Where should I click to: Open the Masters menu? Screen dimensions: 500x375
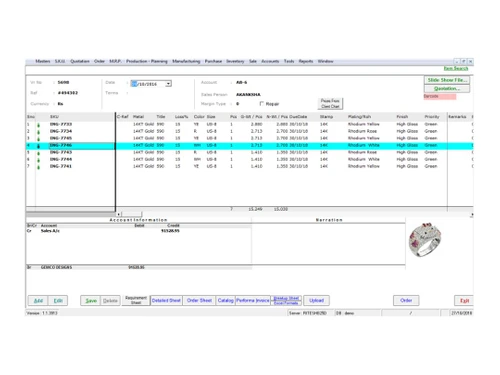pos(43,61)
